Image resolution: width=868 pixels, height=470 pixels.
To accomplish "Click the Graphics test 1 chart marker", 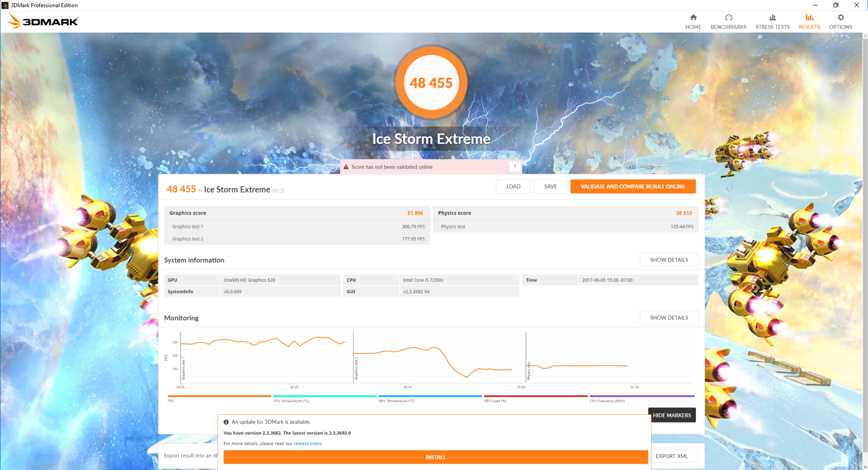I will 183,368.
